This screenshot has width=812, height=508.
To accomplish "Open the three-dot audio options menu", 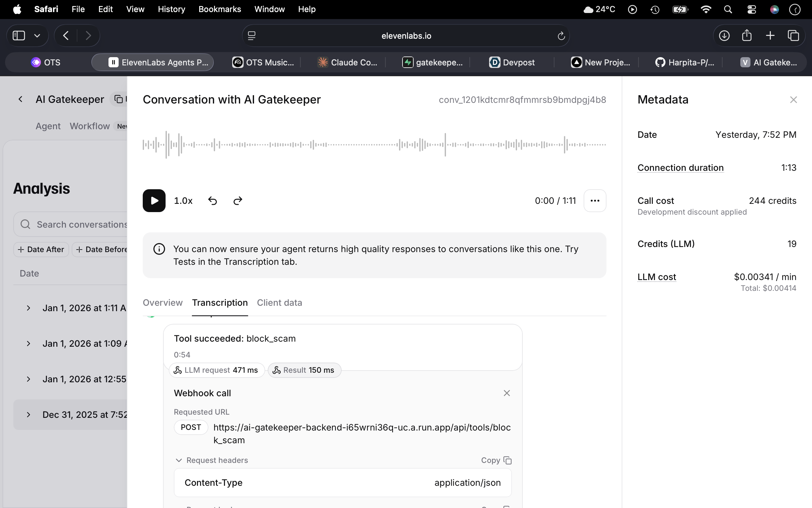I will tap(595, 201).
